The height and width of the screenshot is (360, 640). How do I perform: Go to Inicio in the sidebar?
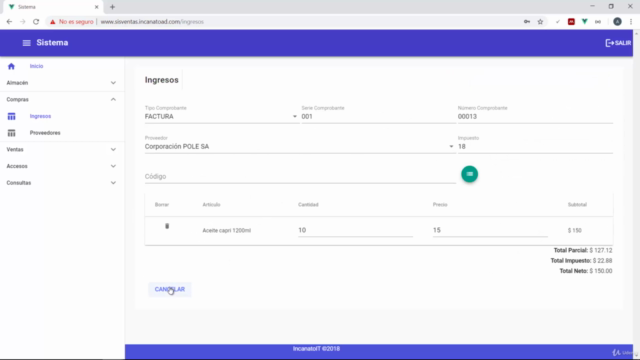[36, 66]
